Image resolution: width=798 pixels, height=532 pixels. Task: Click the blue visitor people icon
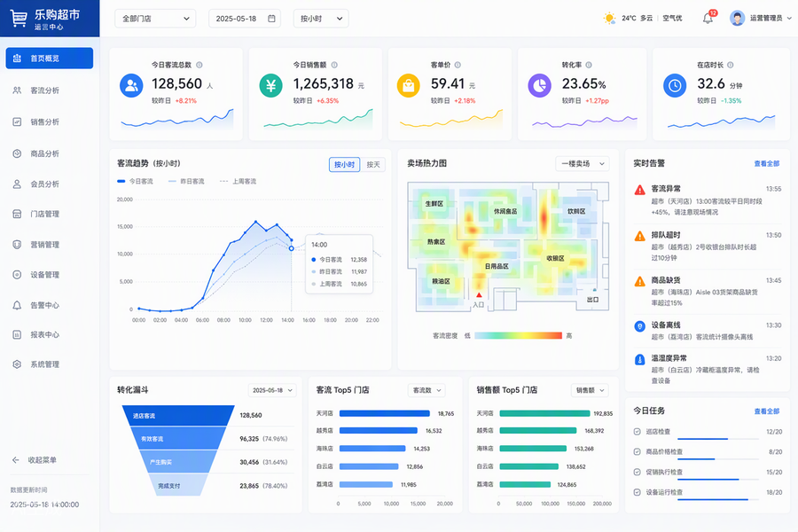131,85
